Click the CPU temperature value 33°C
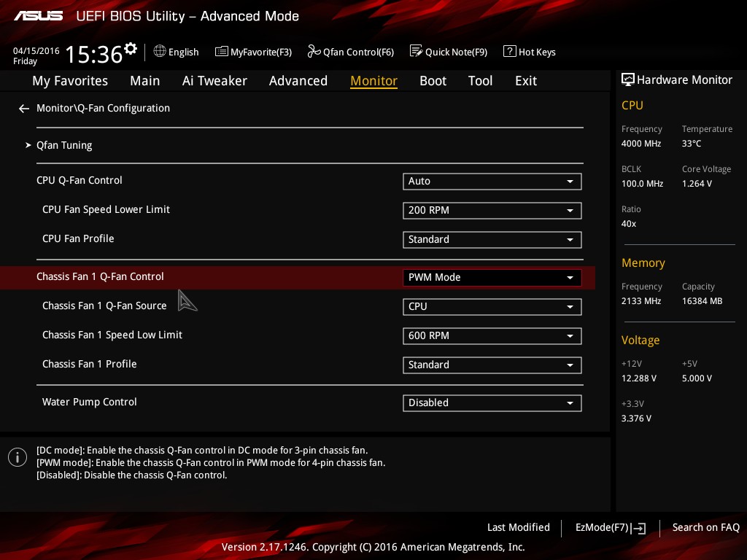 click(692, 144)
